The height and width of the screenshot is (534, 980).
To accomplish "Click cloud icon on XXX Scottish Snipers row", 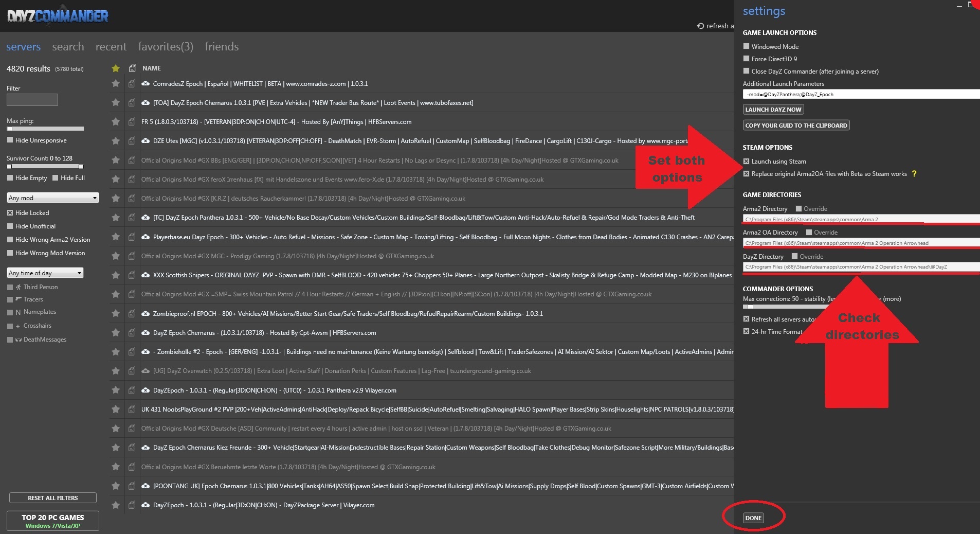I will tap(146, 275).
